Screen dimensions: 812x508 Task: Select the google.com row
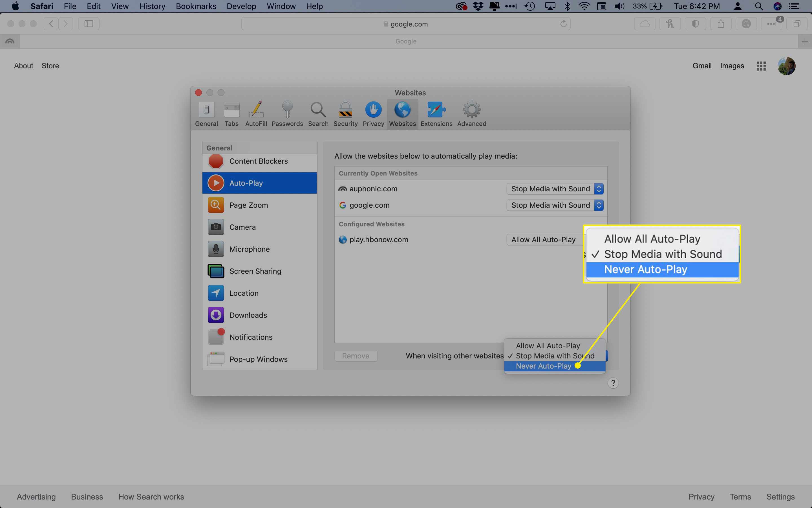coord(471,205)
